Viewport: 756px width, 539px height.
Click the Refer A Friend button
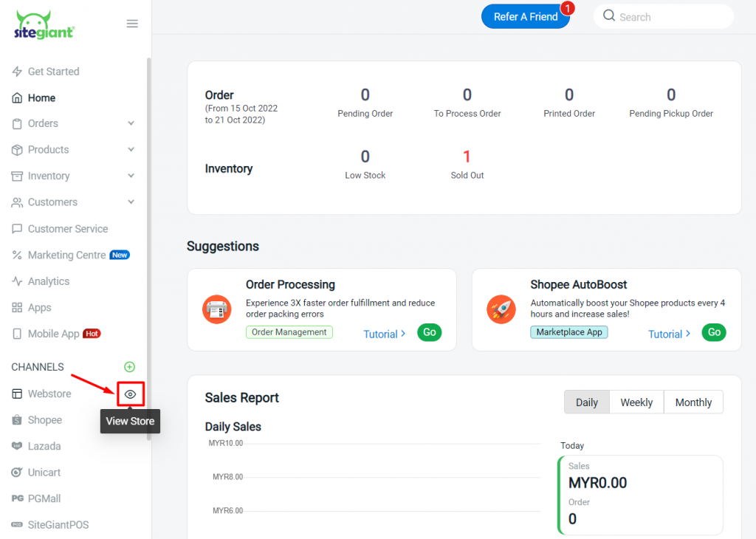[x=525, y=17]
